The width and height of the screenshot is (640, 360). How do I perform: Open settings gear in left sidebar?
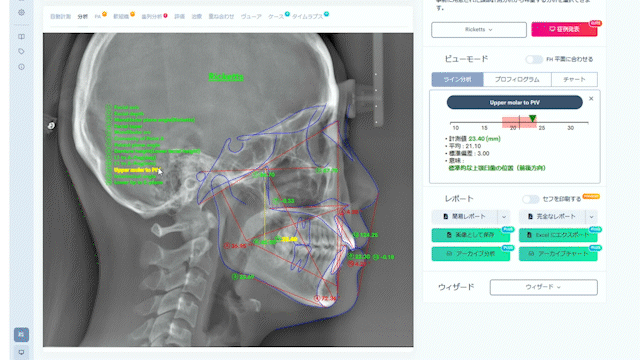(x=21, y=12)
